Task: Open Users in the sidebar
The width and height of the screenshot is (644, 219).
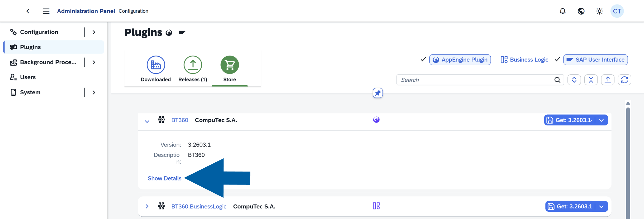Action: (x=28, y=77)
